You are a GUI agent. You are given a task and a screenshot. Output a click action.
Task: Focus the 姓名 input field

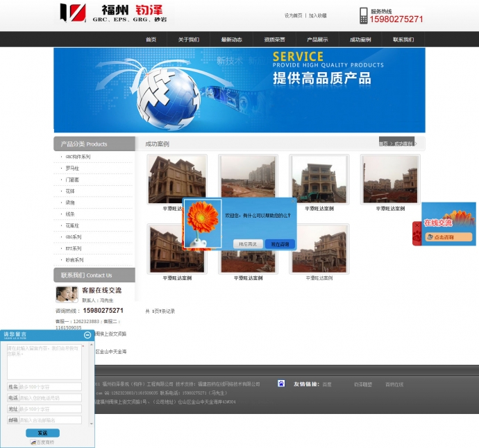[x=51, y=387]
